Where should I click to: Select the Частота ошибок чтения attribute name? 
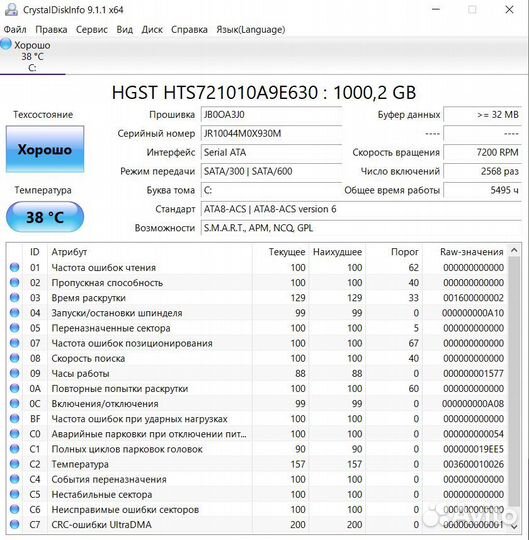point(104,268)
